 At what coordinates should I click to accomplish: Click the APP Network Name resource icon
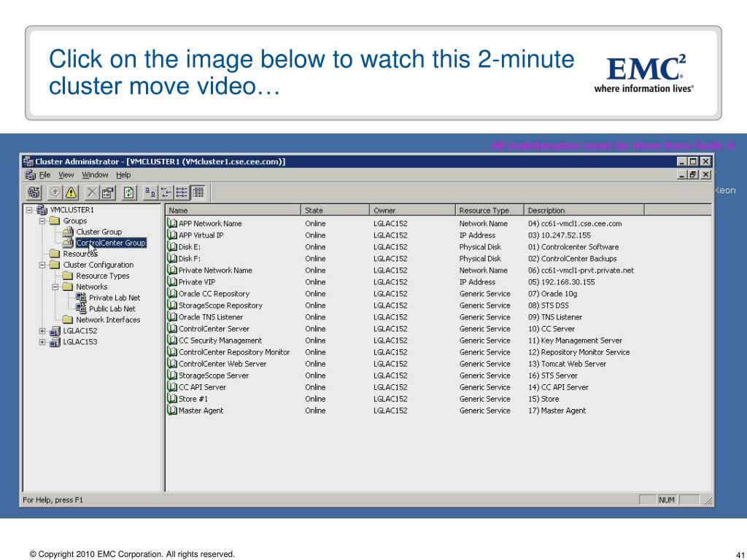(x=172, y=223)
